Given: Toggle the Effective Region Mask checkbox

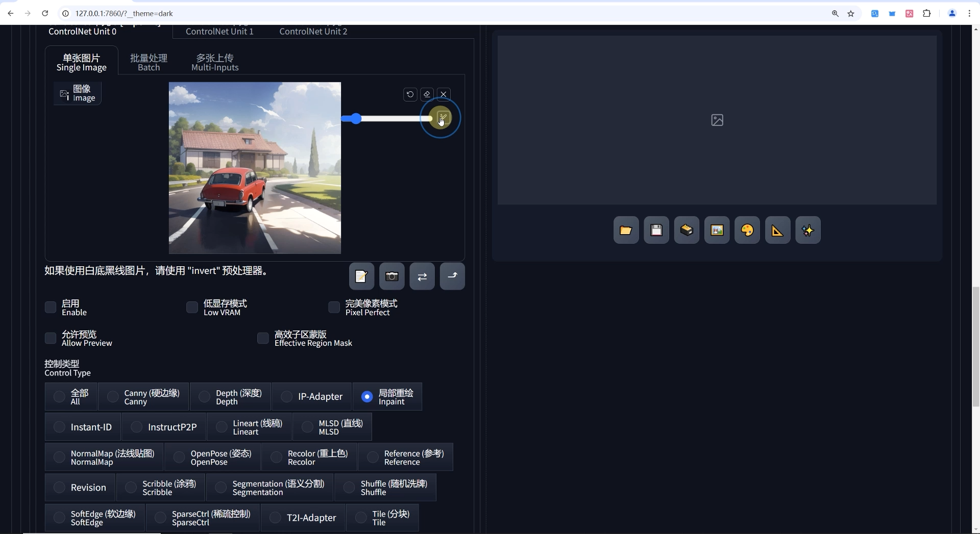Looking at the screenshot, I should tap(263, 338).
